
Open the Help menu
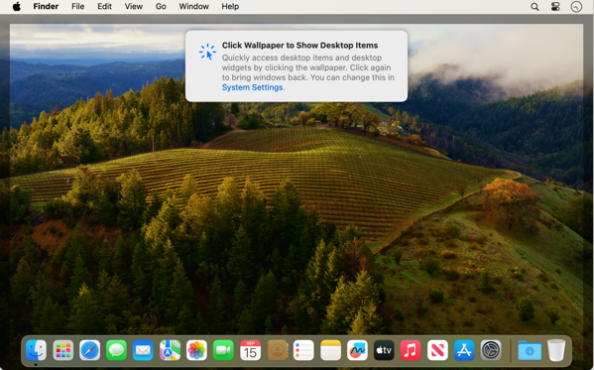tap(230, 6)
